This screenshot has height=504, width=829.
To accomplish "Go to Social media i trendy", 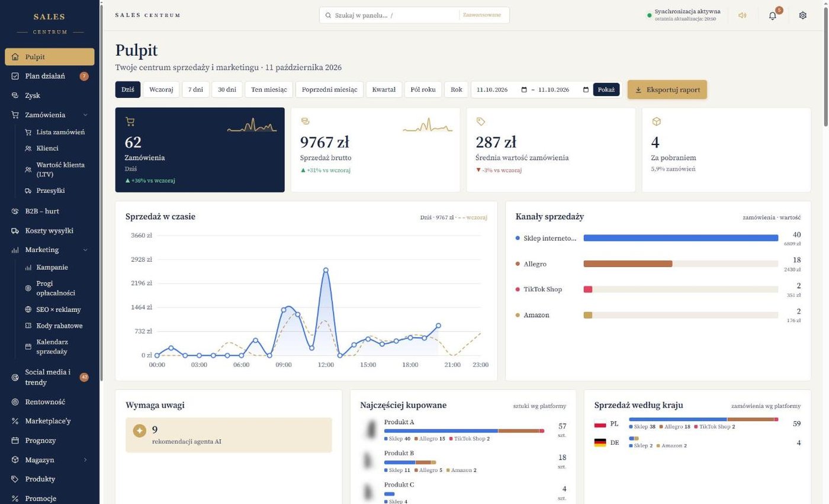I will pyautogui.click(x=50, y=377).
